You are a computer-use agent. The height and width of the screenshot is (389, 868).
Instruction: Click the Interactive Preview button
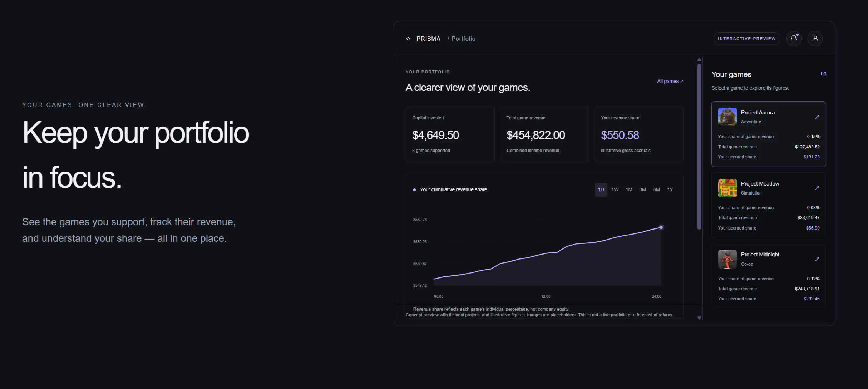tap(747, 39)
